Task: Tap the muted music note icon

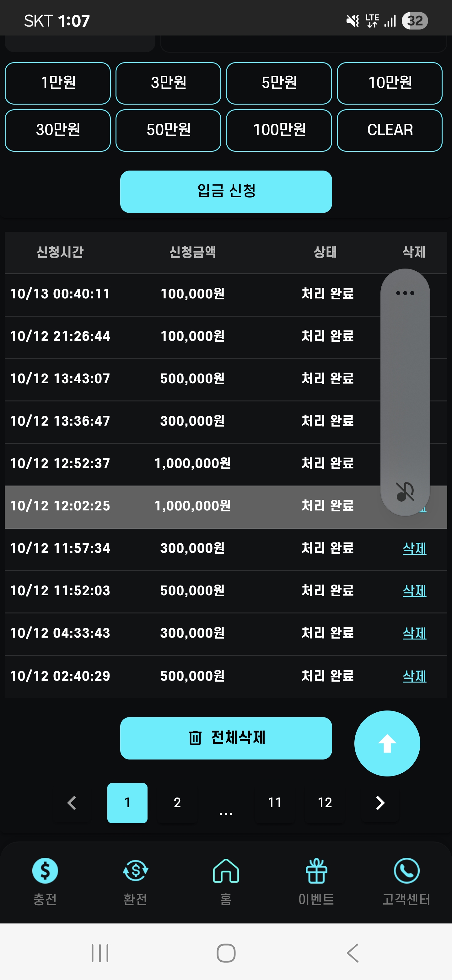Action: (405, 492)
